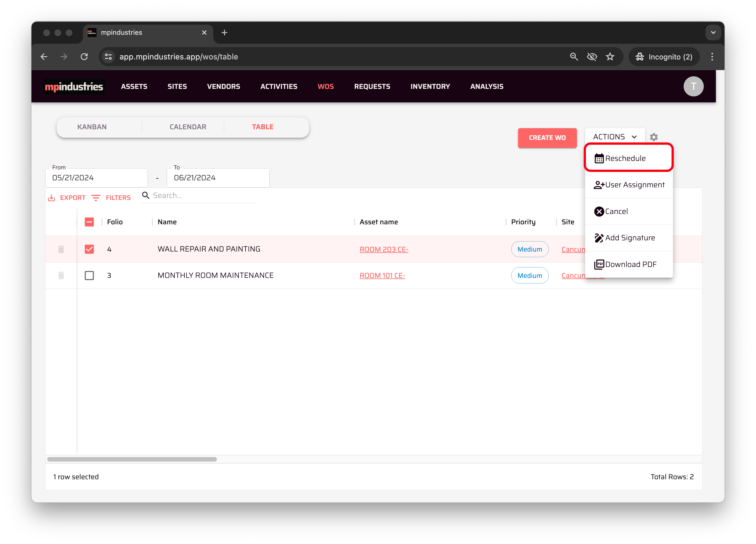Bookmark page with the star icon
Image resolution: width=756 pixels, height=544 pixels.
coord(610,57)
